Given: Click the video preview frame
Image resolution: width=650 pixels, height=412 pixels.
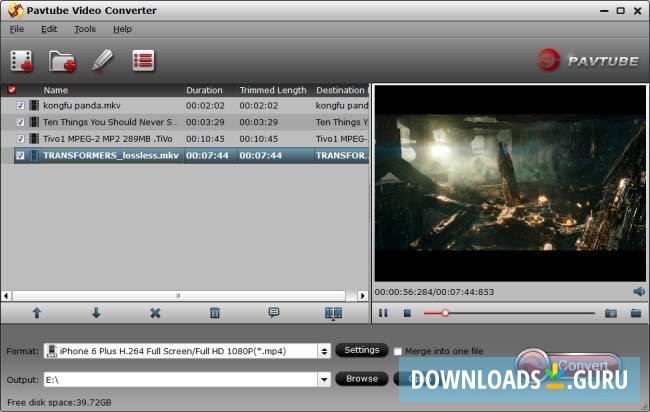Looking at the screenshot, I should 510,183.
